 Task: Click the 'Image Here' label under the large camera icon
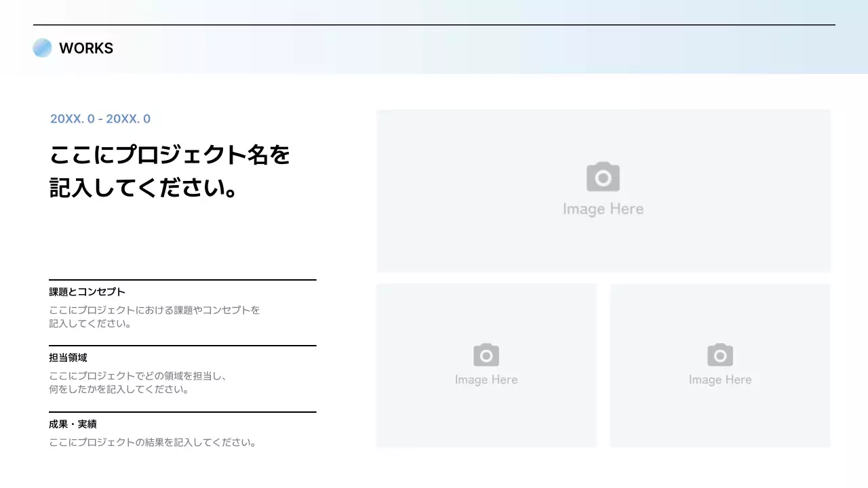tap(602, 208)
